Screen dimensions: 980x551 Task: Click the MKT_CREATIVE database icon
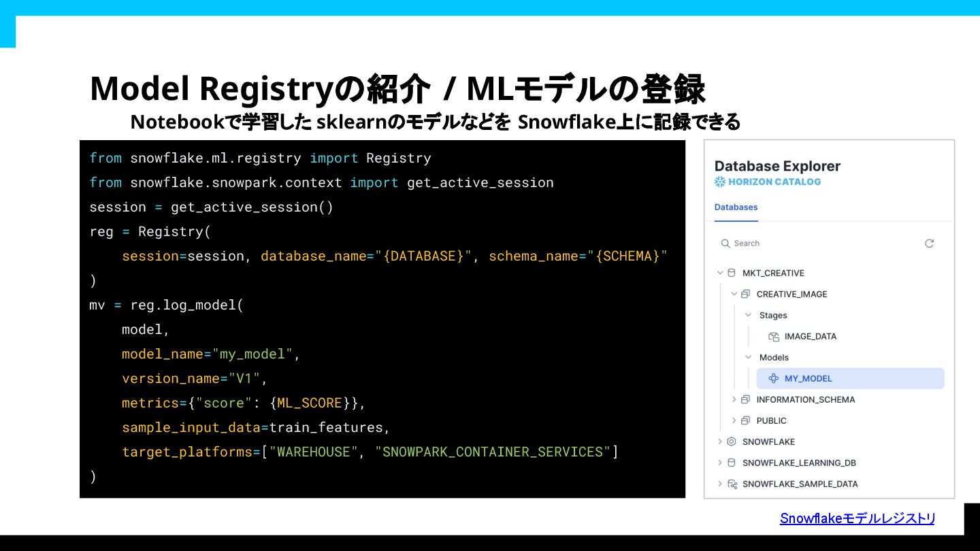[732, 273]
